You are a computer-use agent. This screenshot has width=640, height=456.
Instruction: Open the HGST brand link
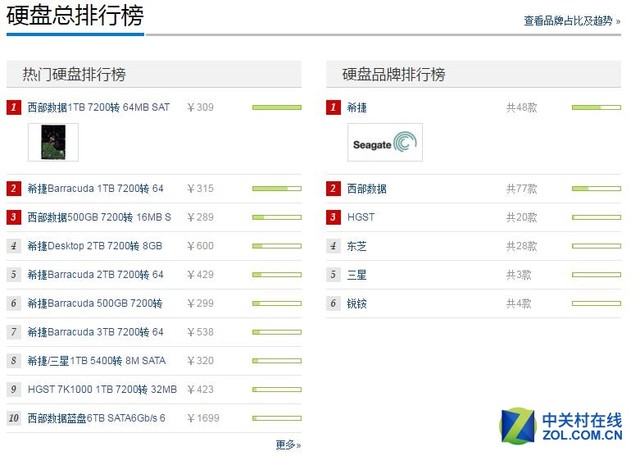pyautogui.click(x=361, y=217)
